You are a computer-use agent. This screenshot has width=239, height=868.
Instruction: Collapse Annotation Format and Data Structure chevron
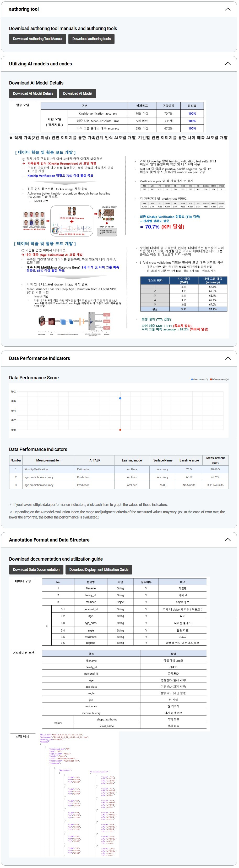click(228, 539)
